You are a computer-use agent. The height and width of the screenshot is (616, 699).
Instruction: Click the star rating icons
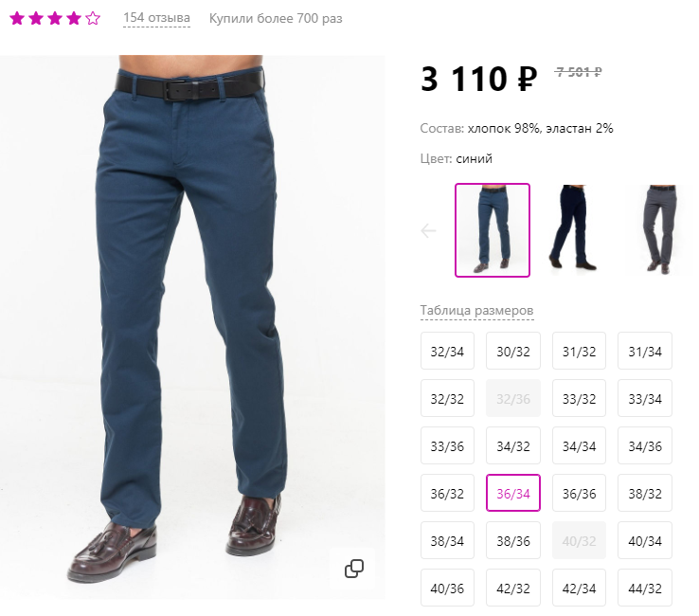[55, 18]
